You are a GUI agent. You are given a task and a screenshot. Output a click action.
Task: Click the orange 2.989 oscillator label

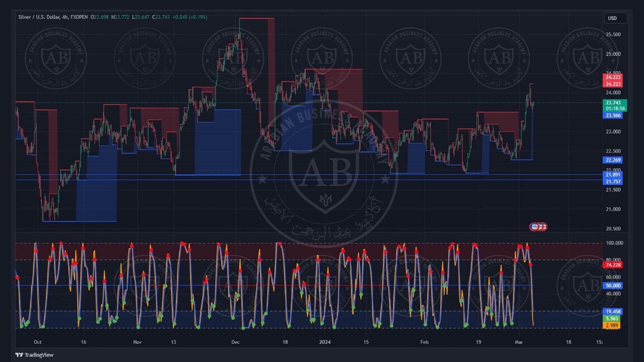[611, 325]
